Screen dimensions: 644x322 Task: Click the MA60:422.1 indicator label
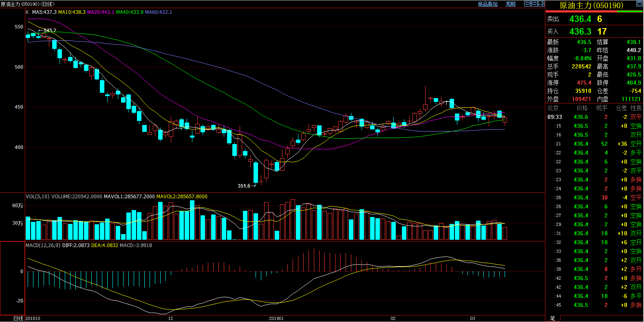point(159,12)
